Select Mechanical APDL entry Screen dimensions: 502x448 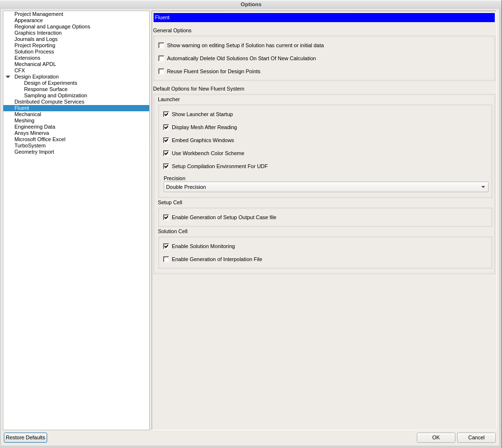pyautogui.click(x=35, y=64)
